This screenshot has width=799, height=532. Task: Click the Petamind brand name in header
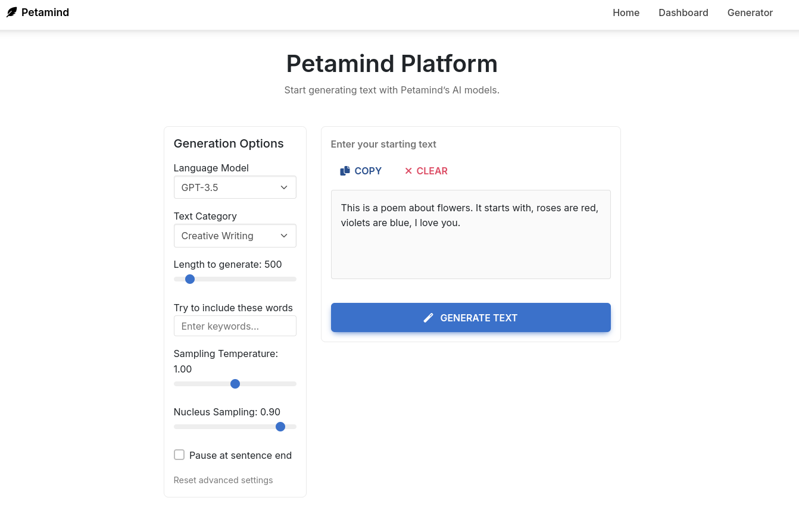point(45,12)
